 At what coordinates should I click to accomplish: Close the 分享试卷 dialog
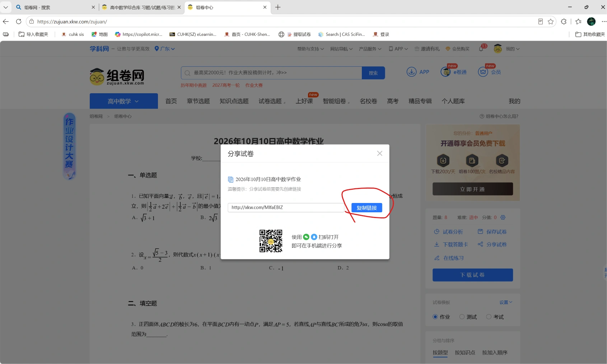pyautogui.click(x=379, y=153)
